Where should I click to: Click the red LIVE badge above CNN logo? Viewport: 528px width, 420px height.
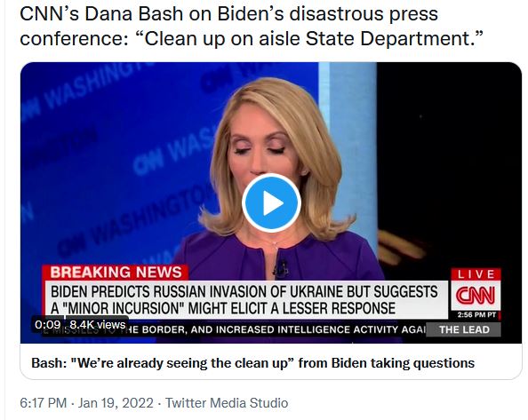pyautogui.click(x=476, y=274)
